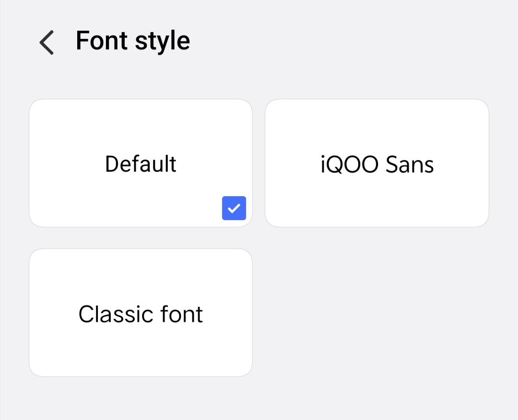Open the Default preview tile
Viewport: 518px width, 420px height.
[x=141, y=163]
